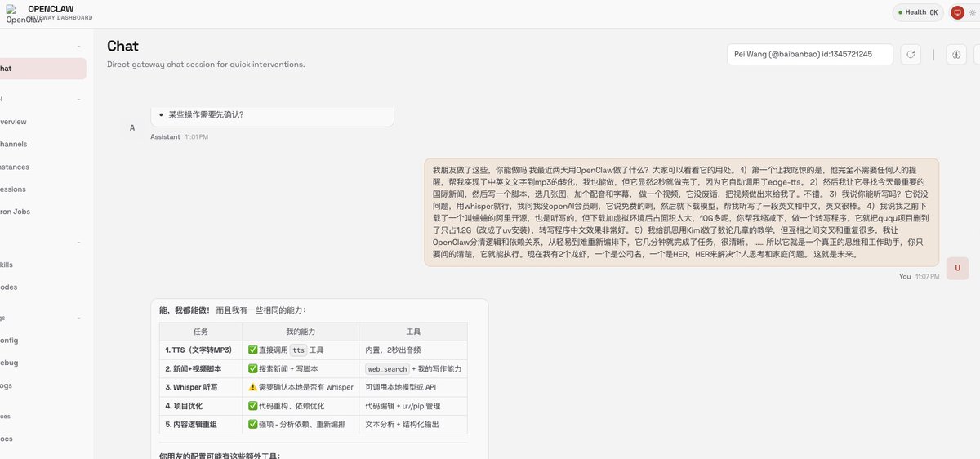Viewport: 980px width, 459px height.
Task: Click '某些操作需要先确认?' bullet text
Action: 206,114
